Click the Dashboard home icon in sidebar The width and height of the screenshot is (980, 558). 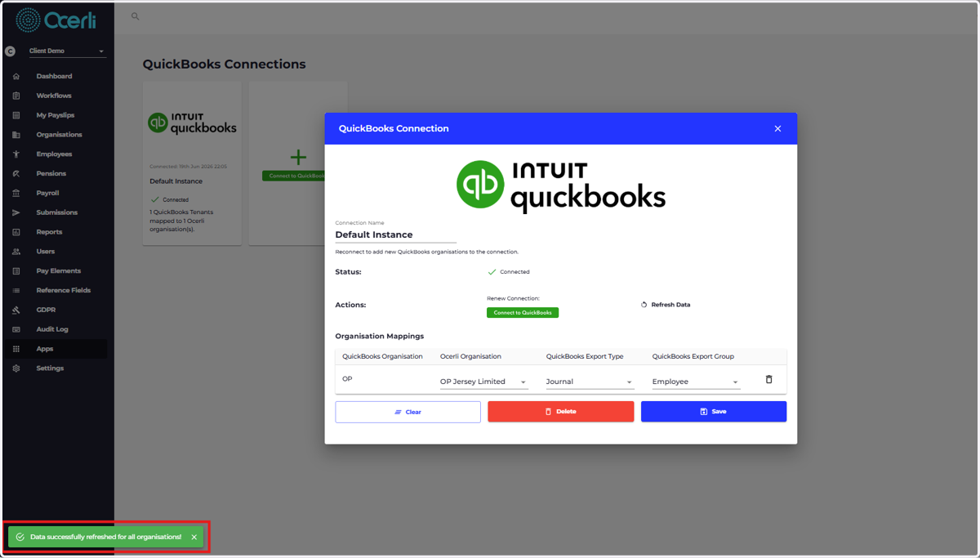pos(16,76)
